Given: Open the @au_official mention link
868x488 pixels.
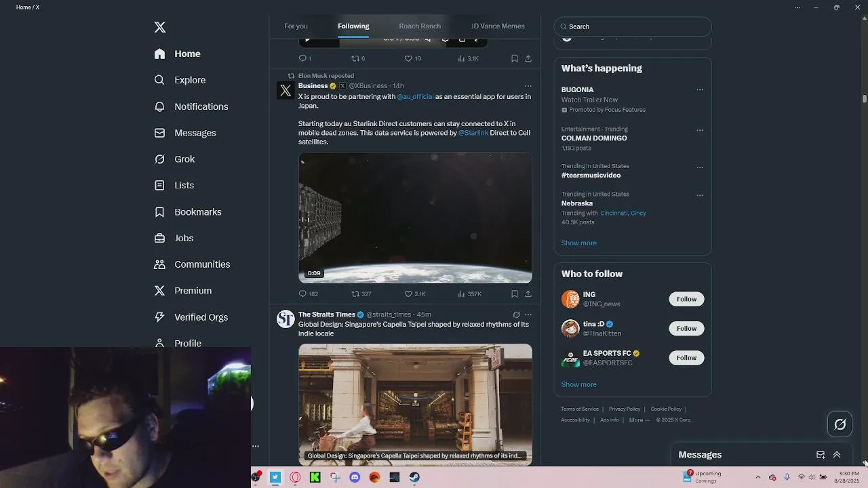Looking at the screenshot, I should 415,97.
